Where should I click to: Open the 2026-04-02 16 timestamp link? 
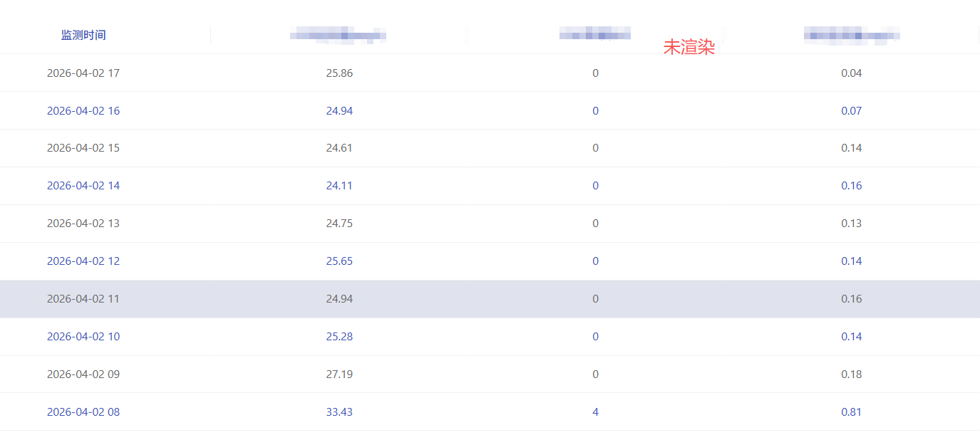(x=83, y=110)
